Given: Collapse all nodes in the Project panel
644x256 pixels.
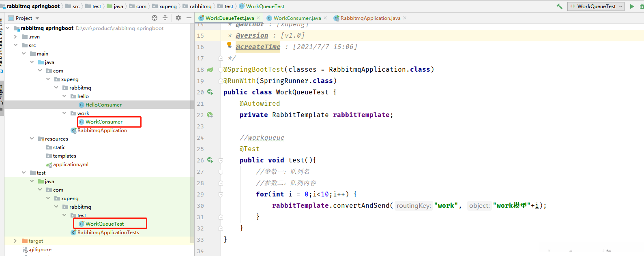Looking at the screenshot, I should (x=165, y=18).
